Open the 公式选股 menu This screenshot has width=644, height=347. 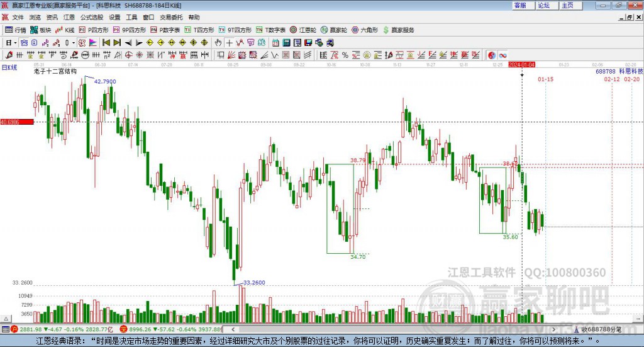pyautogui.click(x=92, y=17)
